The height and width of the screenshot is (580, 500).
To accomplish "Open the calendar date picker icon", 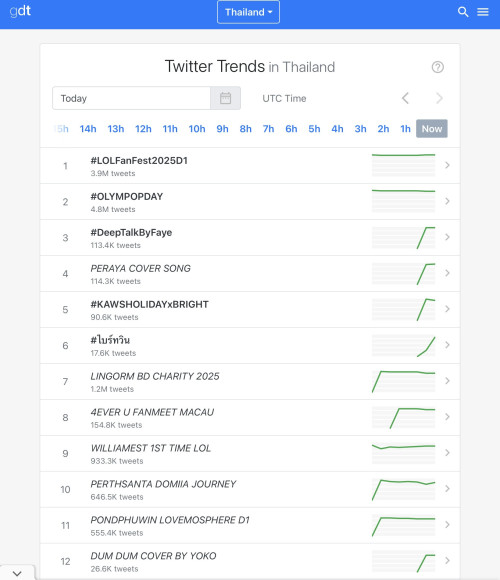I will [x=225, y=98].
